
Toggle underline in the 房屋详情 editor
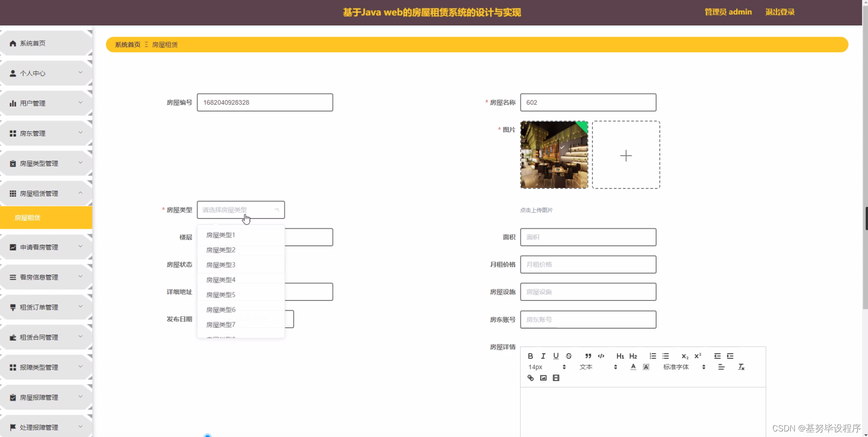pyautogui.click(x=556, y=356)
